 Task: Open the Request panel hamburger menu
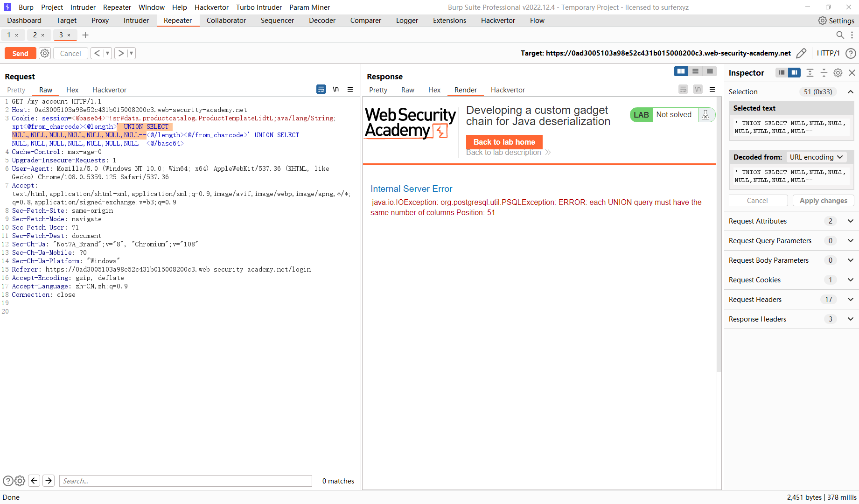click(x=350, y=90)
